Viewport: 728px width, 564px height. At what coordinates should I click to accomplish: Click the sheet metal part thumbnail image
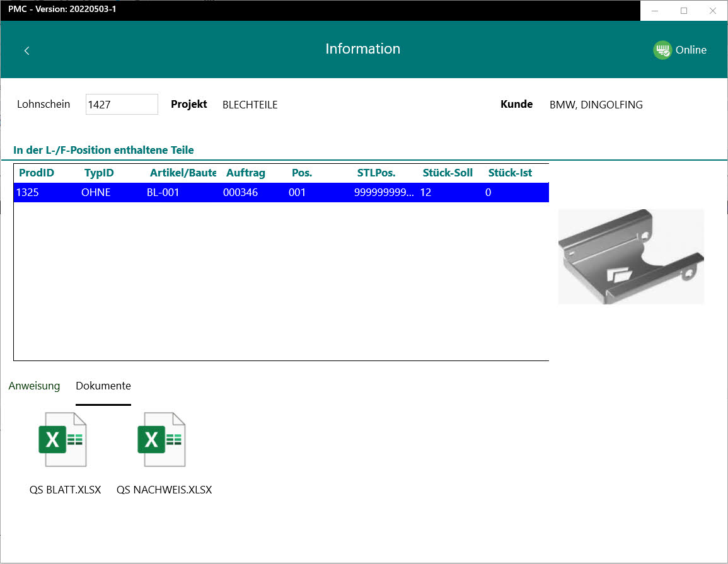click(x=631, y=256)
